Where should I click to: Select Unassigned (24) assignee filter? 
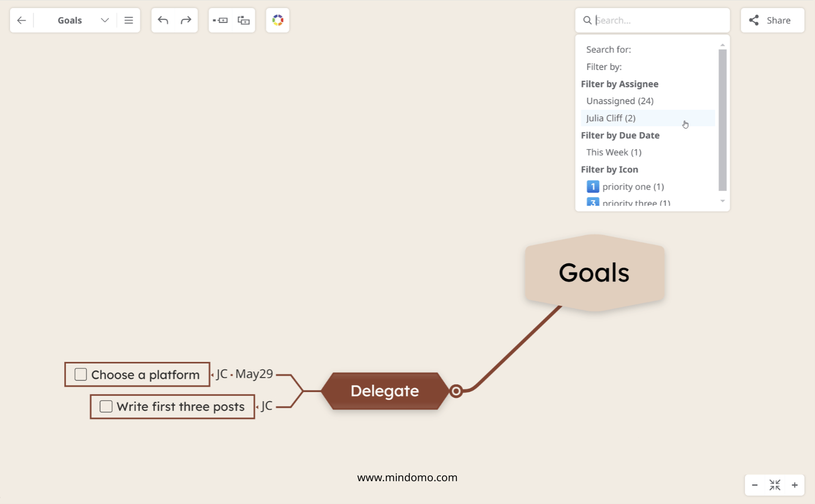(x=620, y=101)
